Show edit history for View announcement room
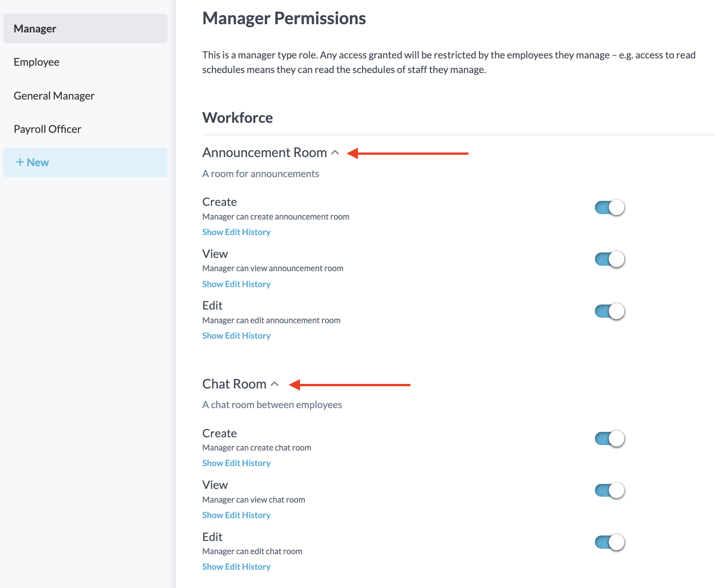 coord(236,284)
